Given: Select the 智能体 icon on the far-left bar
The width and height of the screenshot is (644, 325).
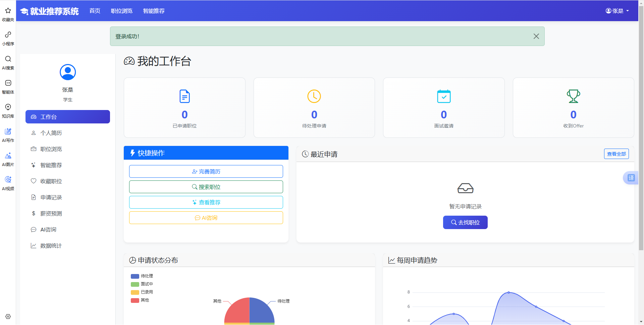Looking at the screenshot, I should [x=8, y=86].
